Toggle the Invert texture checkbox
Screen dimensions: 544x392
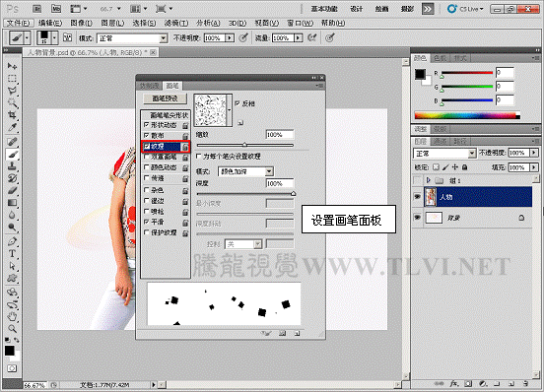(x=238, y=103)
